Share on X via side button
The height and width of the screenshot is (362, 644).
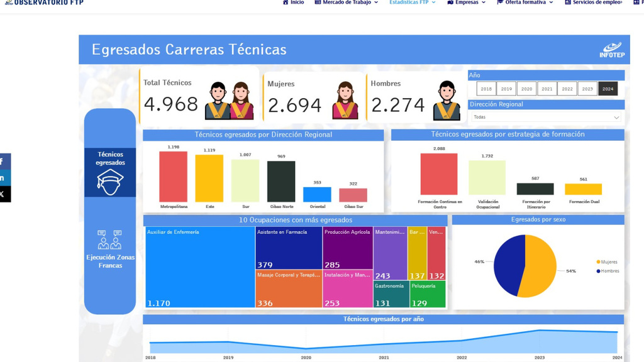(x=3, y=194)
